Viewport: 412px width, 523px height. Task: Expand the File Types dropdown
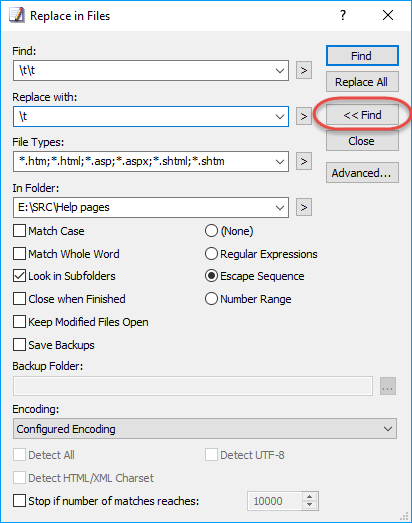click(280, 162)
